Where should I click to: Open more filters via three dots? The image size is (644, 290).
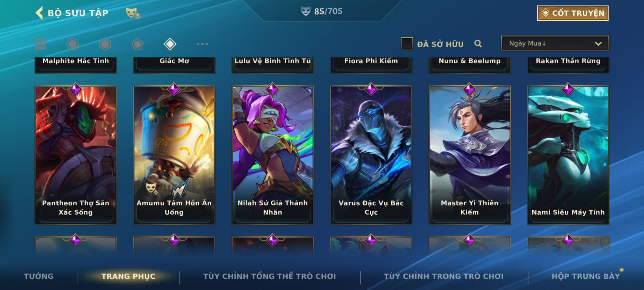(x=202, y=44)
